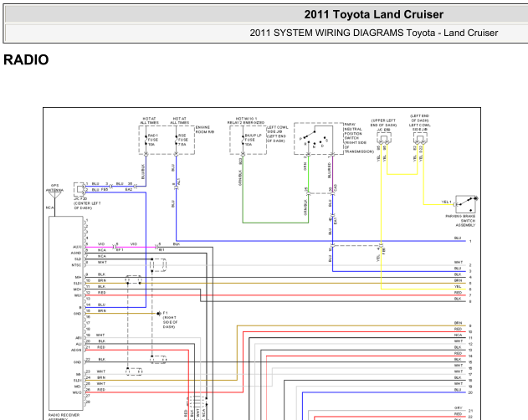The width and height of the screenshot is (528, 420).
Task: Click the RAD1 10A fuse symbol
Action: [146, 140]
